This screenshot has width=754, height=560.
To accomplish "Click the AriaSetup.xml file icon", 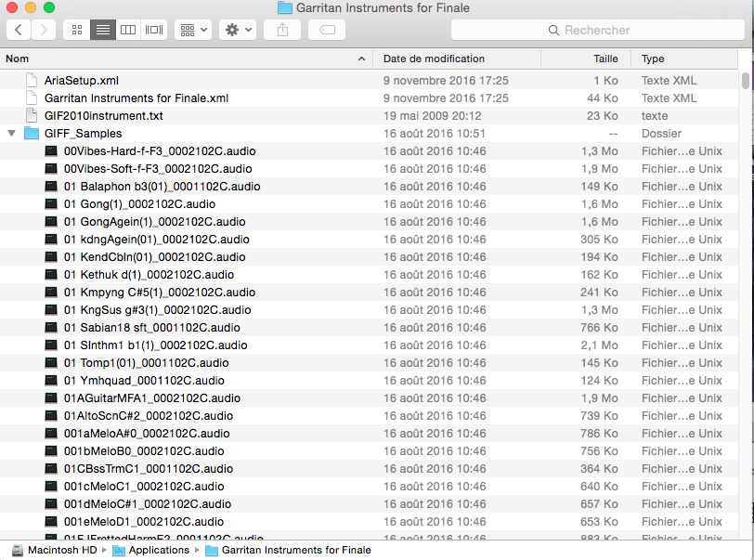I will click(32, 81).
